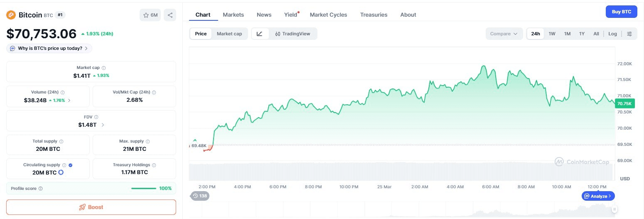The width and height of the screenshot is (644, 219).
Task: Select the Price toggle option
Action: click(201, 34)
